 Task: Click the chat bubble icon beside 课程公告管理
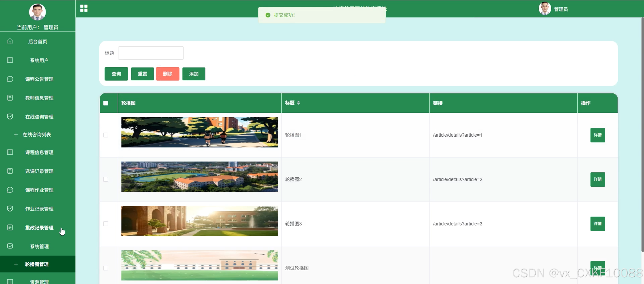point(10,79)
